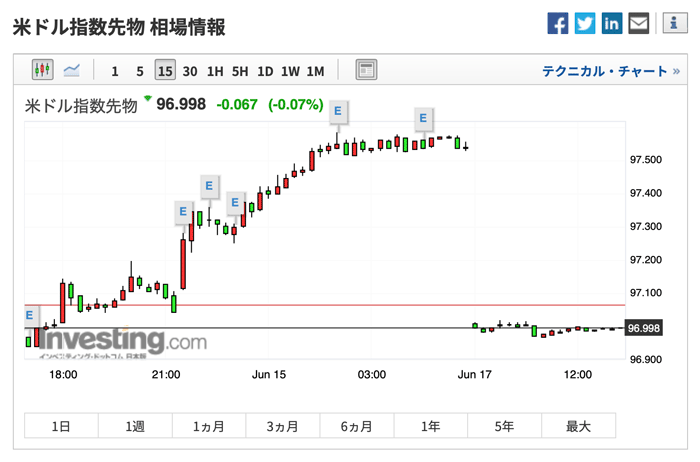Click the news overlay icon in toolbar
The height and width of the screenshot is (462, 700).
click(366, 70)
